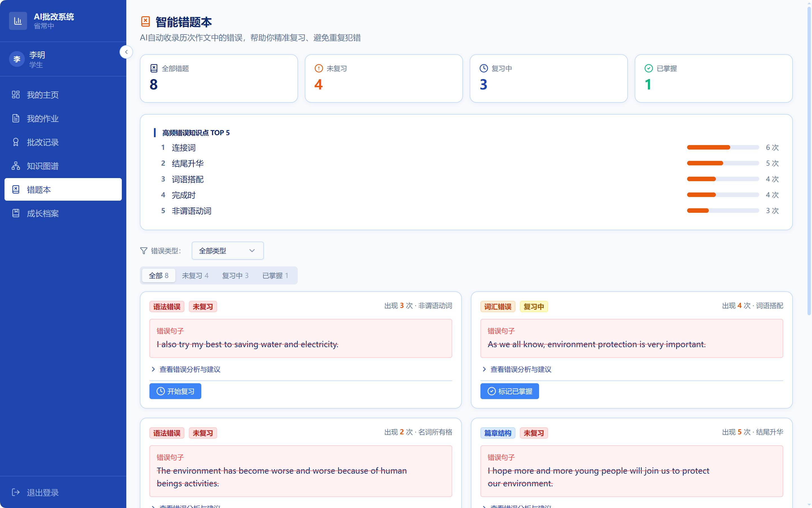Click the 我的主页 grid icon
812x508 pixels.
tap(16, 95)
